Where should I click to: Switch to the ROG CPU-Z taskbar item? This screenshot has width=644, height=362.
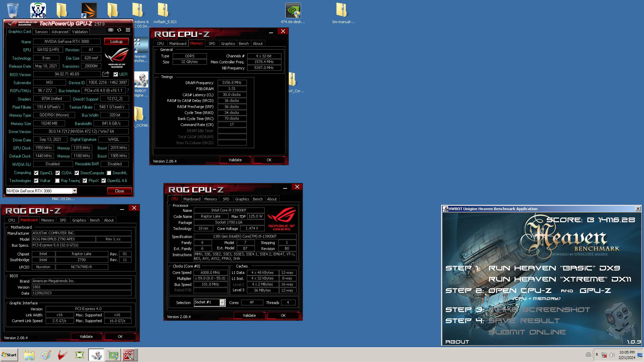tap(129, 355)
